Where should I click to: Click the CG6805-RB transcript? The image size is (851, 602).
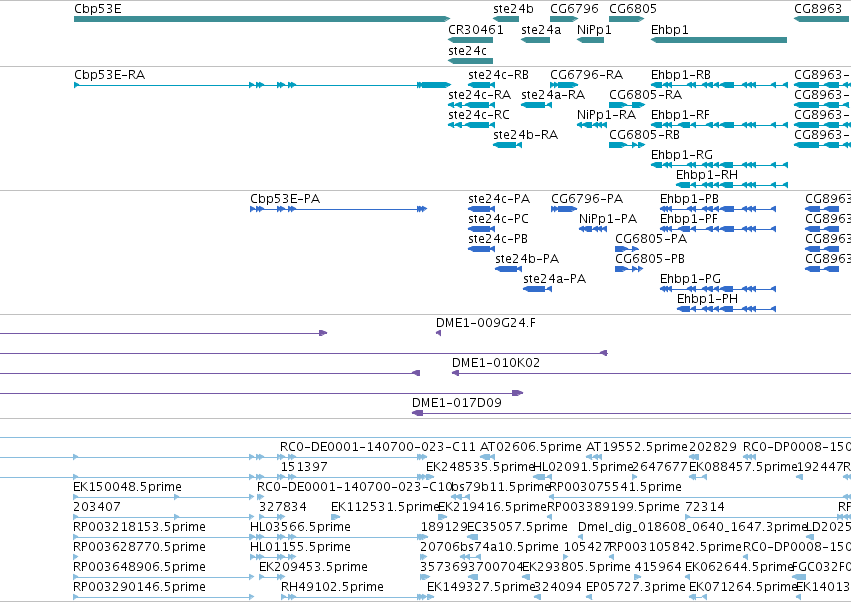pyautogui.click(x=627, y=145)
